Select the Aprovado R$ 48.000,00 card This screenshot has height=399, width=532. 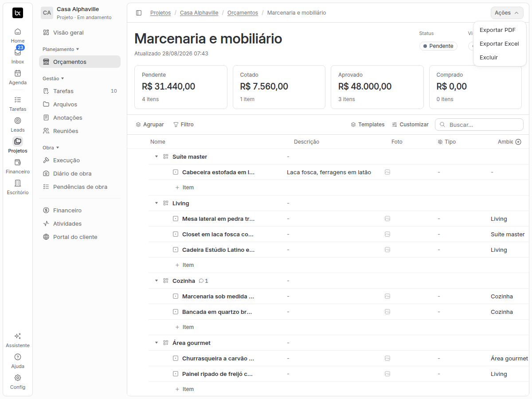click(377, 87)
